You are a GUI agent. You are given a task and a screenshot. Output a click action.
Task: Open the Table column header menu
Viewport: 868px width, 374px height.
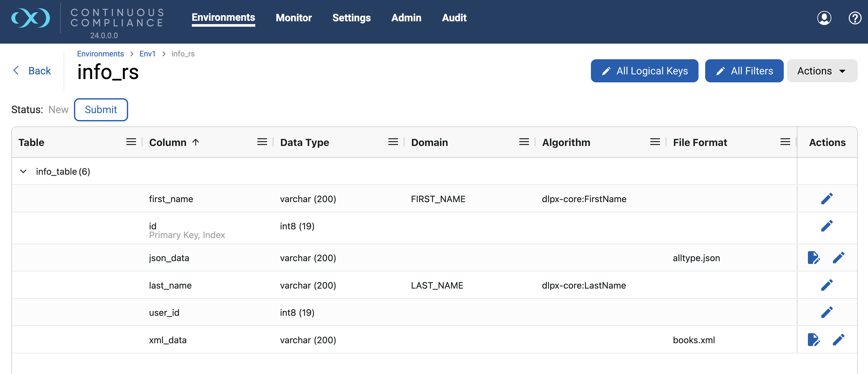[131, 142]
